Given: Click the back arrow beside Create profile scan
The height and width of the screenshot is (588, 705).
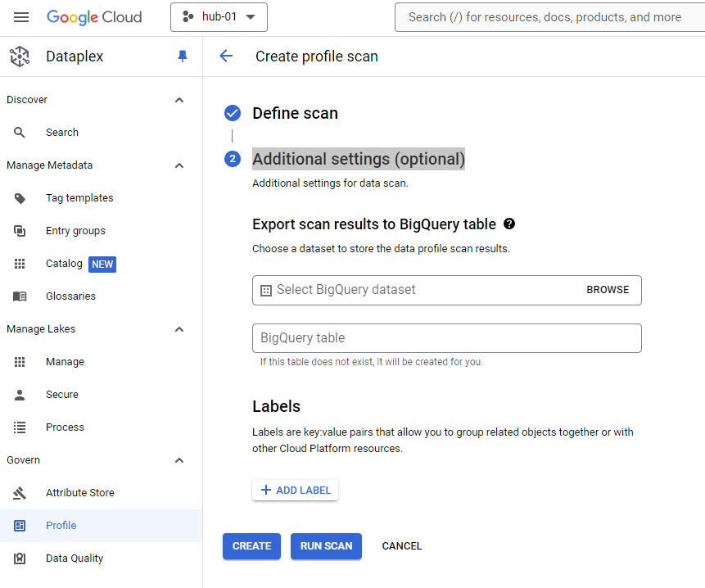Looking at the screenshot, I should (x=226, y=57).
